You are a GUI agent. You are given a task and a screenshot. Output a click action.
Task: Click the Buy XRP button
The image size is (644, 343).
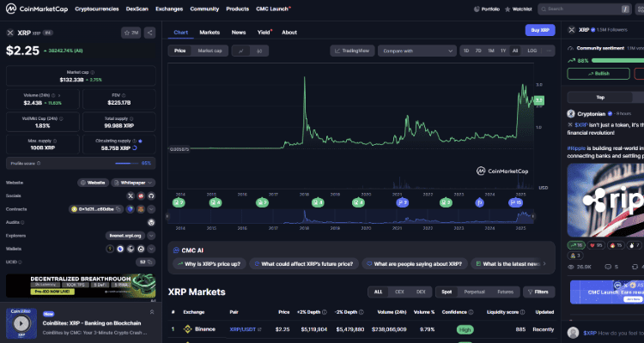[540, 30]
